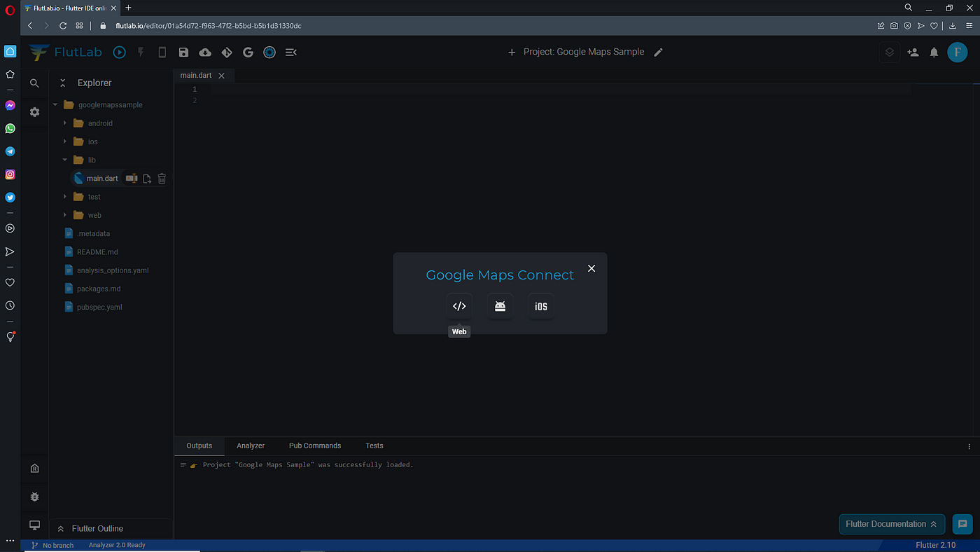Close the Google Maps Connect dialog

click(x=591, y=268)
